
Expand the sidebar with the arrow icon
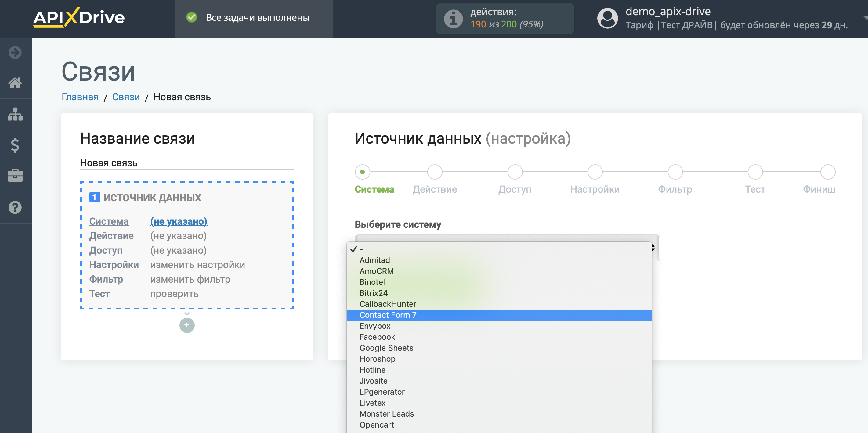15,52
